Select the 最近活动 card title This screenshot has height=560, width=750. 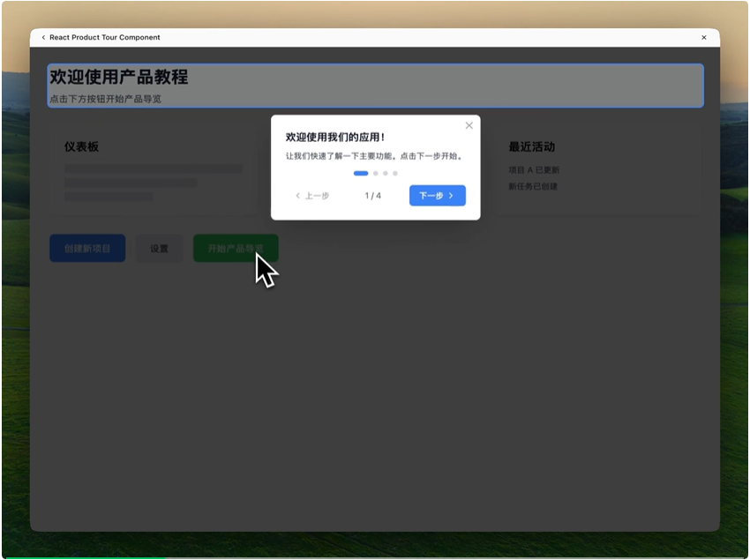(531, 146)
